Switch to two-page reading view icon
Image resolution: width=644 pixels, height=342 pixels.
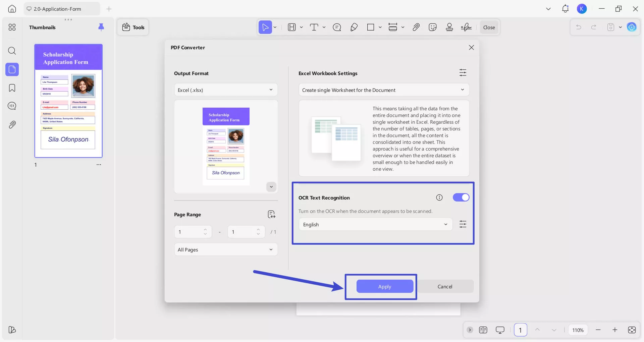point(483,330)
